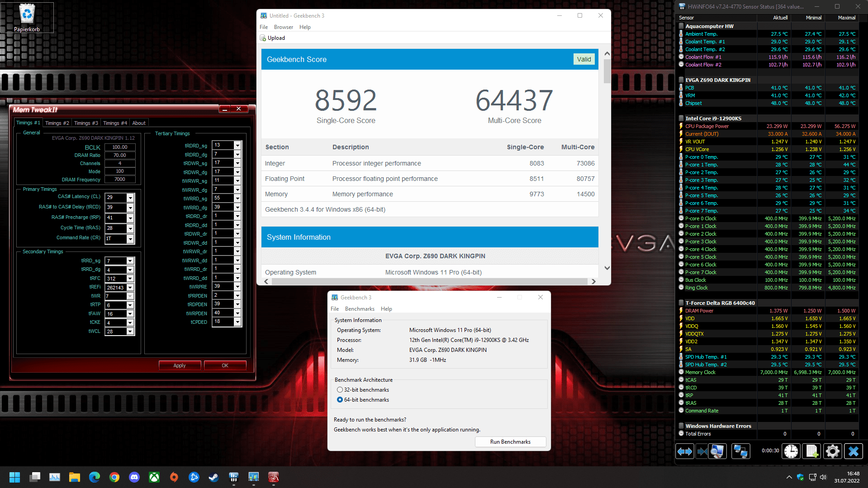Open Command Rate (CR) dropdown
Viewport: 868px width, 488px height.
pyautogui.click(x=130, y=239)
